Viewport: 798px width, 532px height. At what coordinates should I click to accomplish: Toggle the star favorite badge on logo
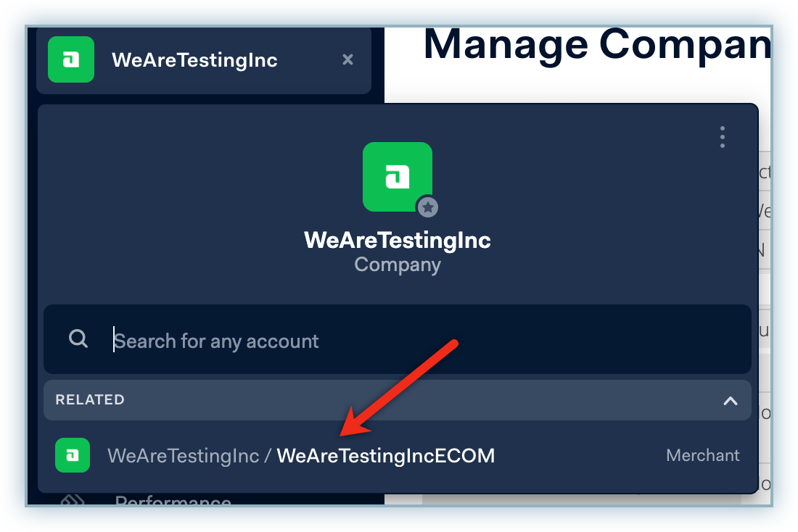tap(428, 207)
